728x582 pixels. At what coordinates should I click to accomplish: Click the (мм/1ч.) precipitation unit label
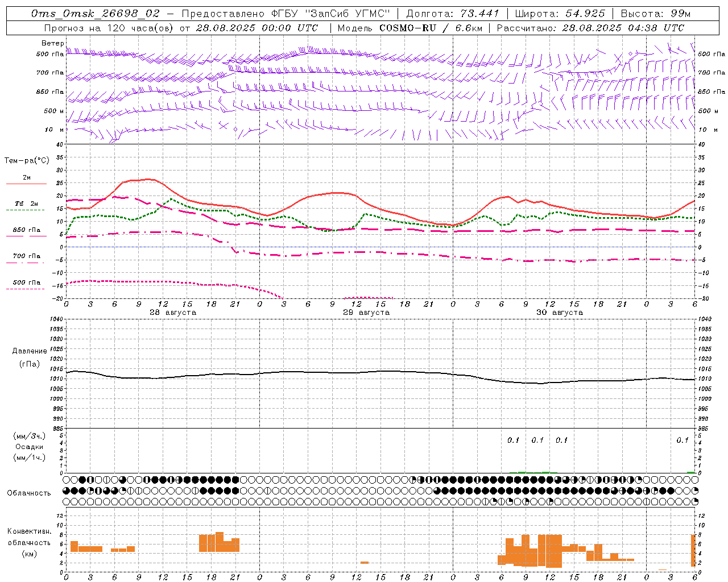click(x=29, y=458)
